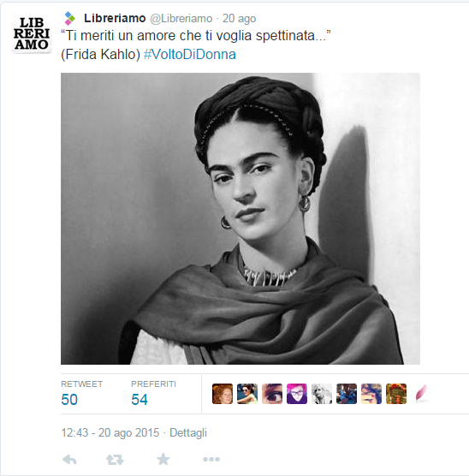Screen dimensions: 469x476
Task: Click the '20 ago' timestamp
Action: [239, 19]
